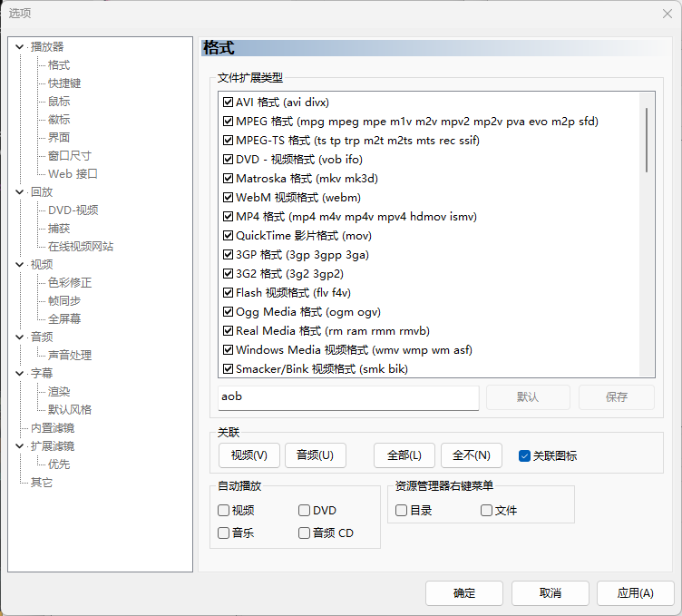Uncheck the Flash 视频格式 checkbox
Screen dimensions: 682x616
pos(228,293)
